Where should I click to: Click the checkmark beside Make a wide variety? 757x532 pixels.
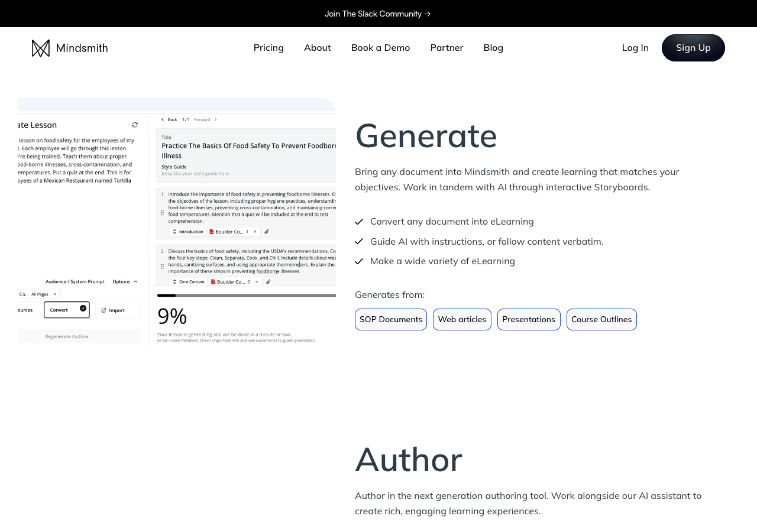(x=359, y=261)
